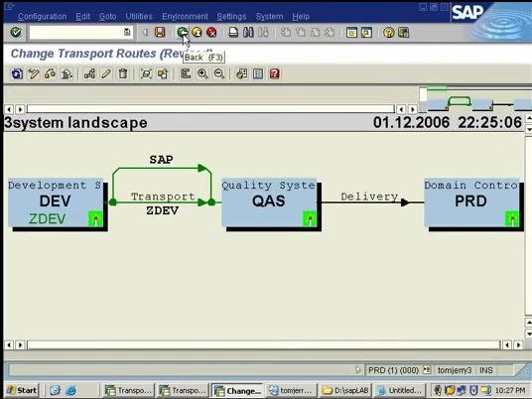
Task: Open the System menu
Action: pos(269,16)
